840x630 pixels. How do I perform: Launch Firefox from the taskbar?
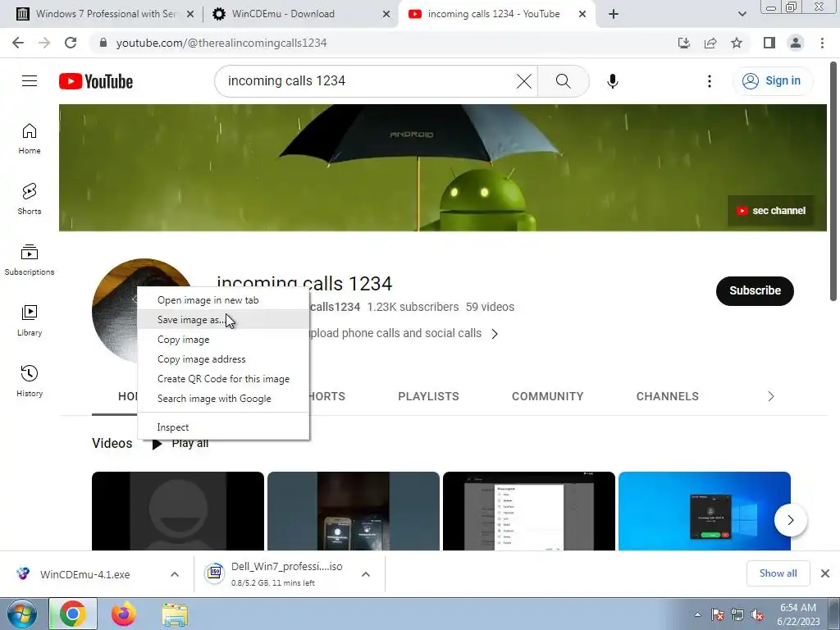pos(123,614)
